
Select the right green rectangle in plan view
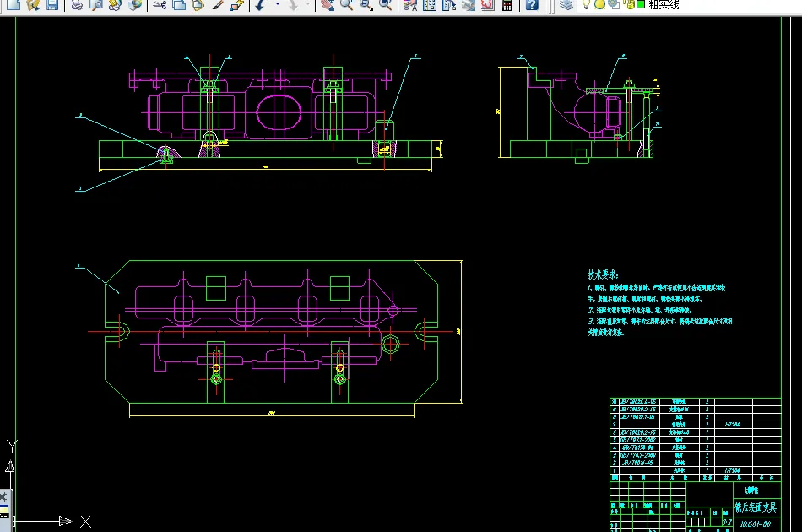click(339, 288)
